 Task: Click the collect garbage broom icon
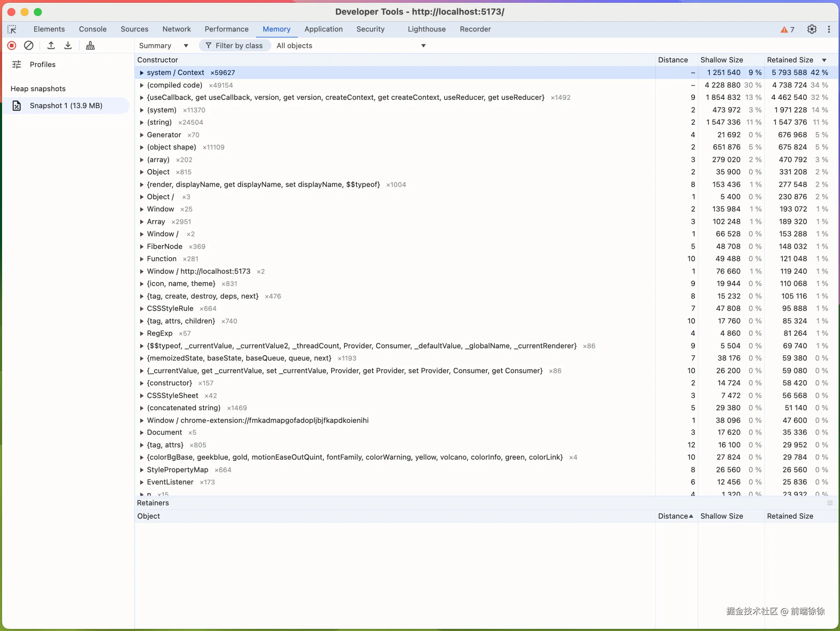(x=90, y=46)
